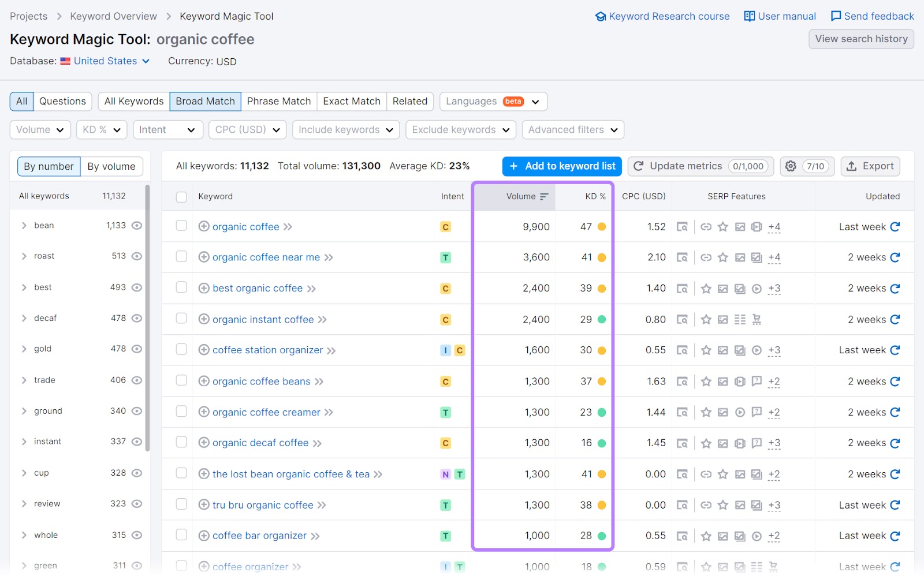Refresh metrics for coffee station organizer row

895,350
